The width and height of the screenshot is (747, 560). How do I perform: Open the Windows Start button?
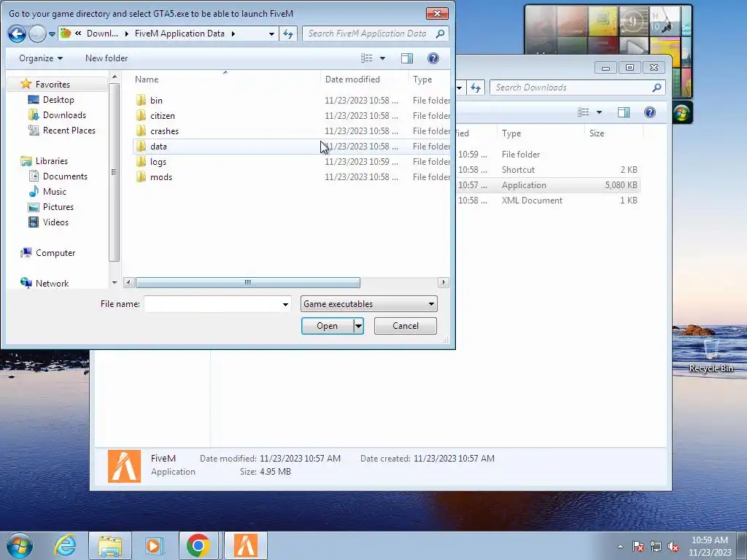[x=20, y=545]
